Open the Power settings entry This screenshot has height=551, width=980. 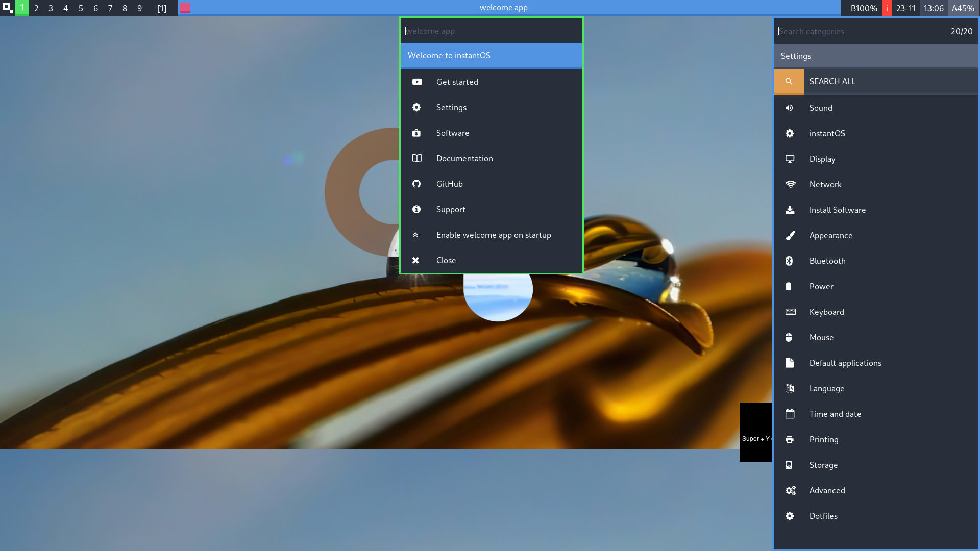tap(875, 286)
